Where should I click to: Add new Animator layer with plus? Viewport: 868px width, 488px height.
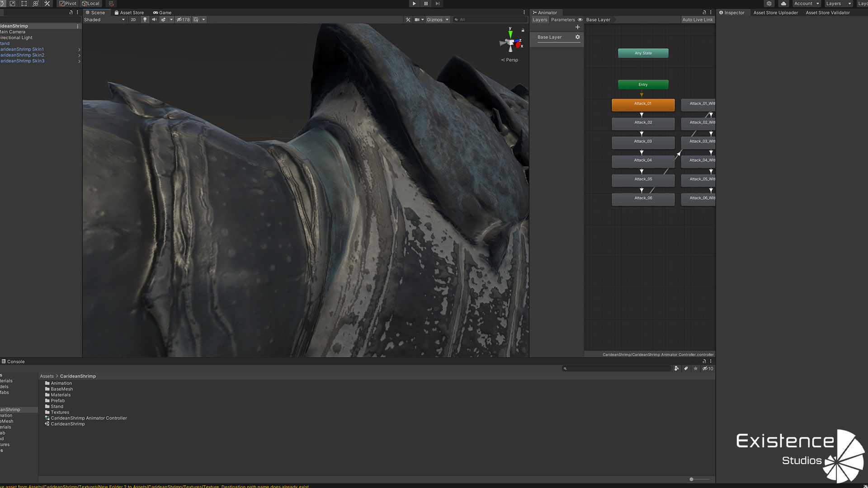click(577, 27)
